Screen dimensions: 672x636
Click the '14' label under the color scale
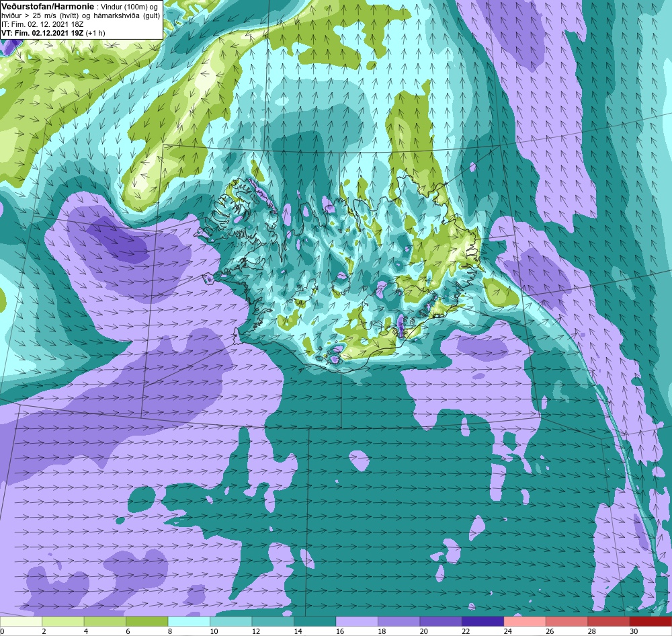(298, 631)
